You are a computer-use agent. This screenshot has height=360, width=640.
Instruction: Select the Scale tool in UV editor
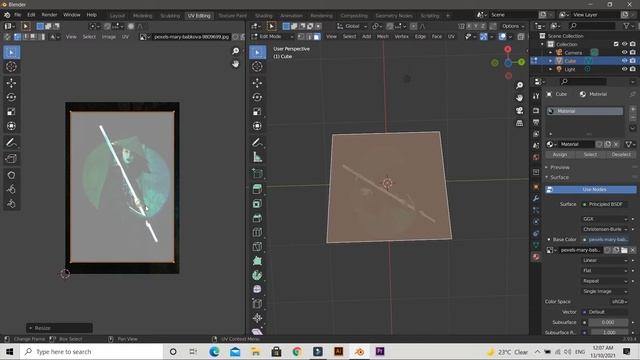click(11, 111)
